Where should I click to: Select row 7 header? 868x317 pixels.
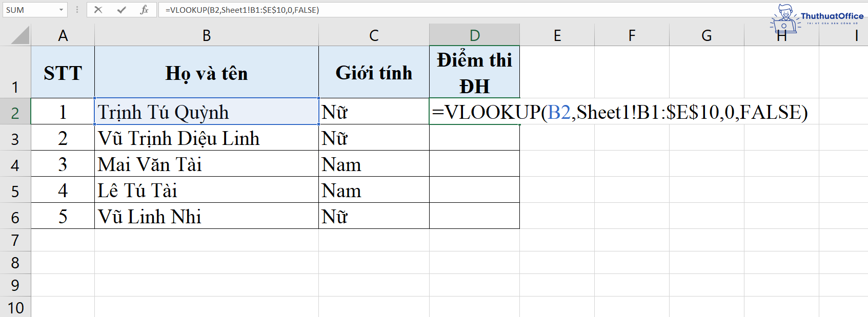(x=15, y=240)
